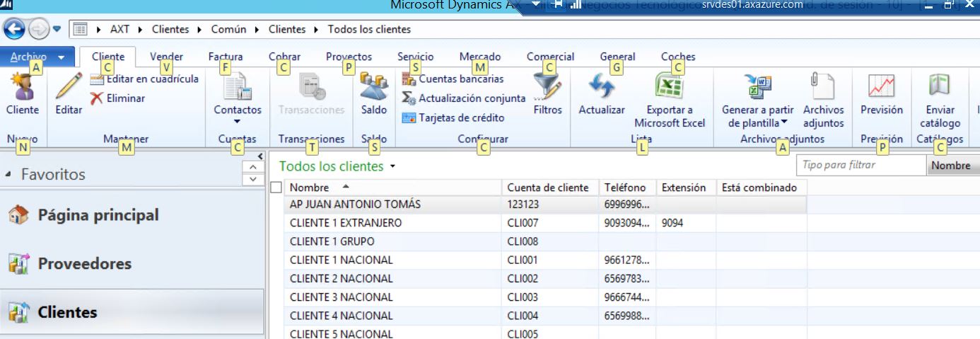Sort by the Extensión column header
Screen dimensions: 980x339
point(687,188)
